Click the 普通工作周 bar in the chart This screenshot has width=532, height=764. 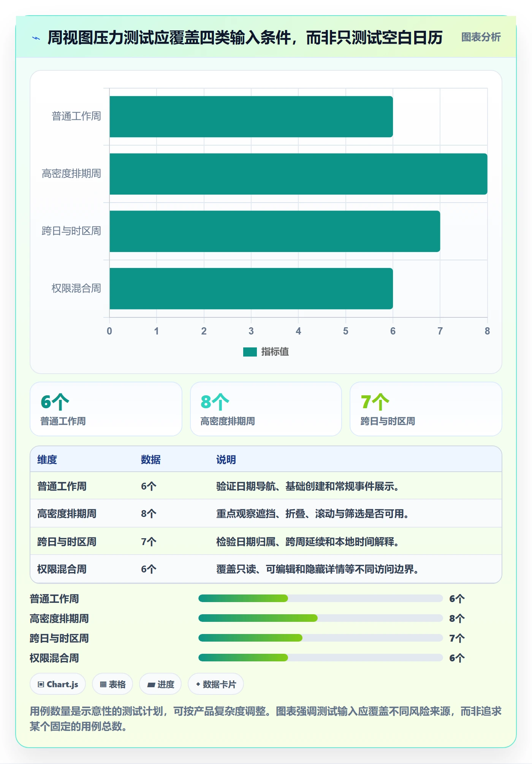coord(251,117)
